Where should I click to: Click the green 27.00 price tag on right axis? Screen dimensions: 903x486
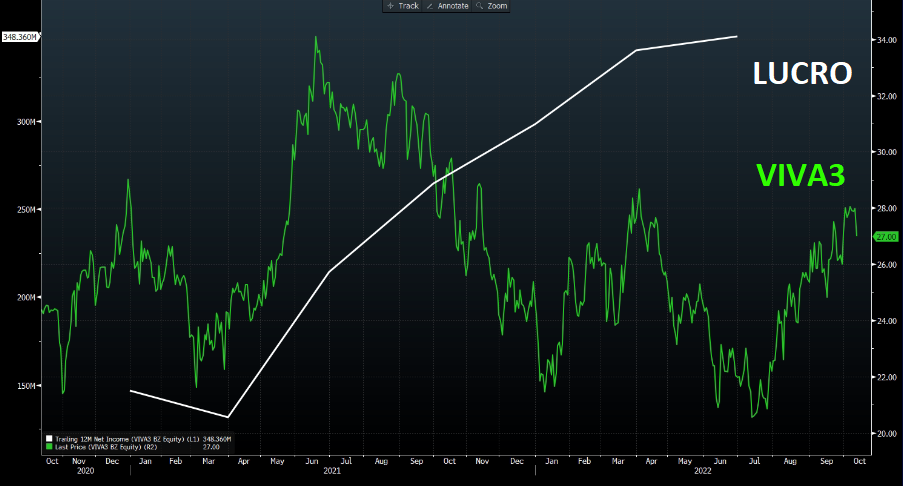click(886, 237)
